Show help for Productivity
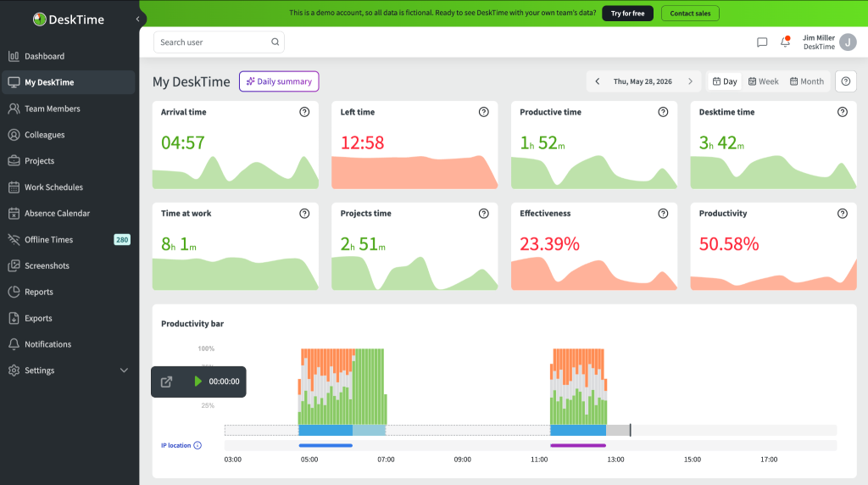 click(843, 214)
